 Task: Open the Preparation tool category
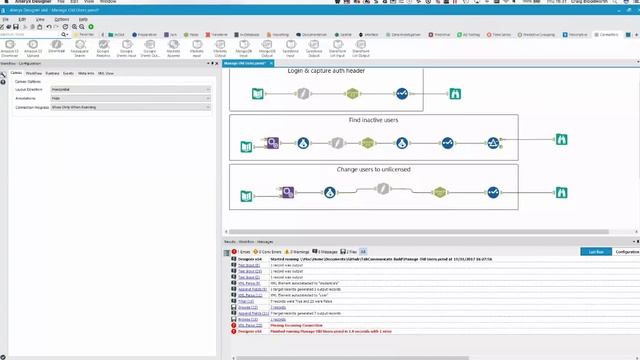144,35
